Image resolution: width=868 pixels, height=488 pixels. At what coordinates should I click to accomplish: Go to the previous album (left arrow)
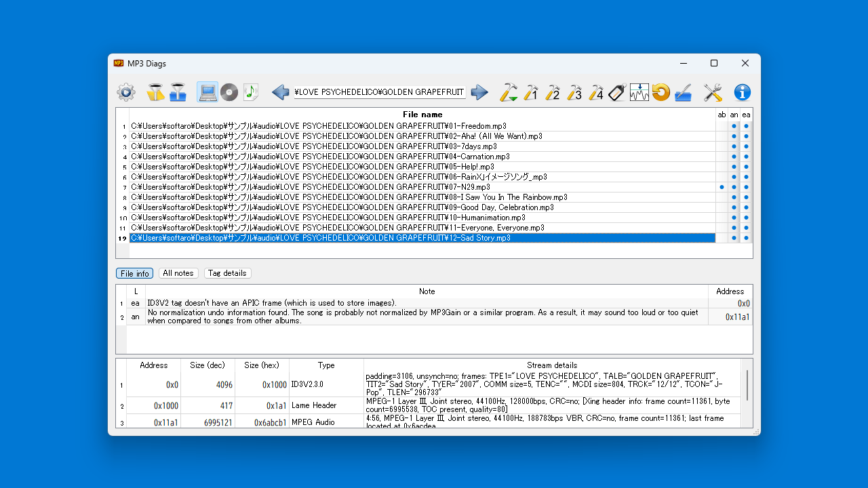point(281,92)
